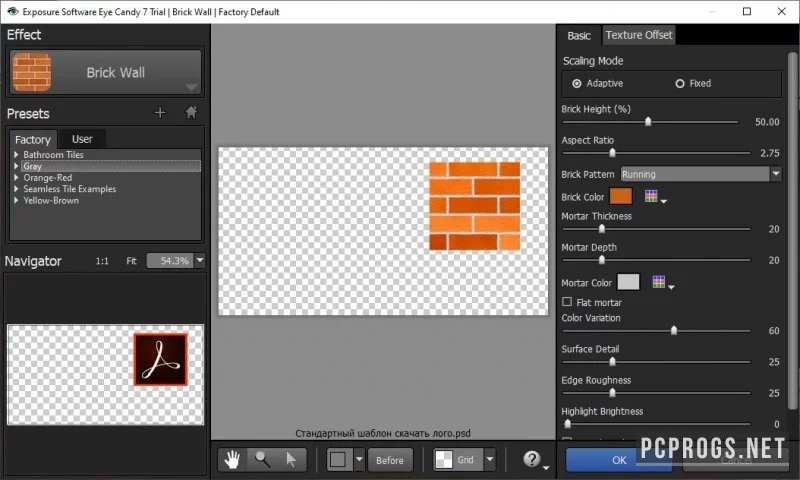Select the Zoom magnifier tool
The width and height of the screenshot is (800, 480).
pyautogui.click(x=263, y=460)
